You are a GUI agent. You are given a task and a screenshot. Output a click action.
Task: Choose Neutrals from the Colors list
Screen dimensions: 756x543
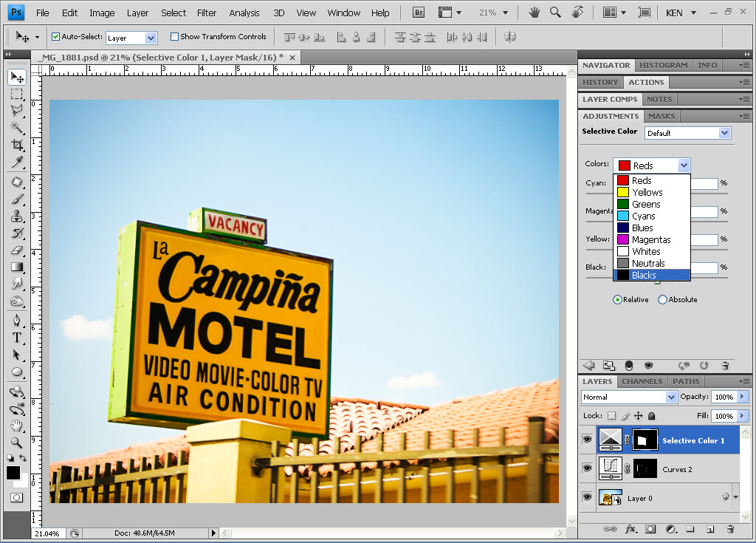tap(652, 263)
